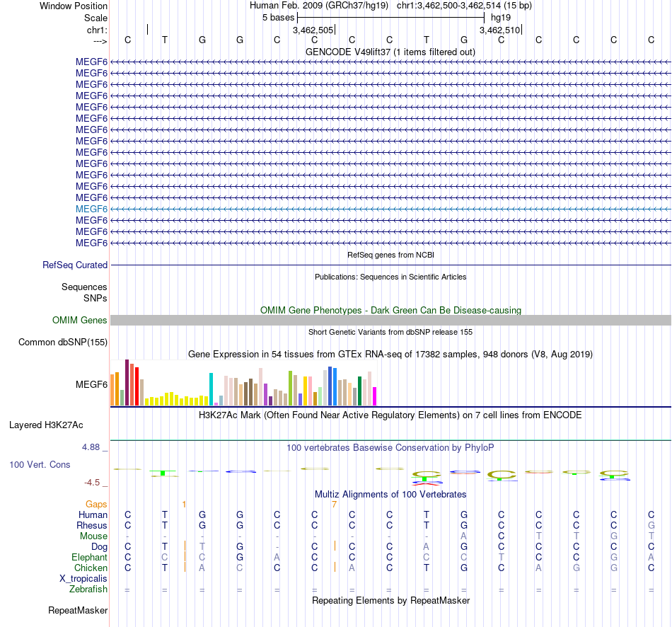The width and height of the screenshot is (672, 627).
Task: Click the 3,462,510 ruler position
Action: [x=499, y=30]
